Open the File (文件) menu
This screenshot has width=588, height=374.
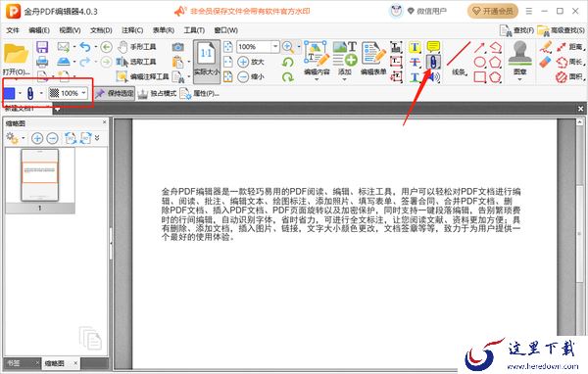(13, 30)
